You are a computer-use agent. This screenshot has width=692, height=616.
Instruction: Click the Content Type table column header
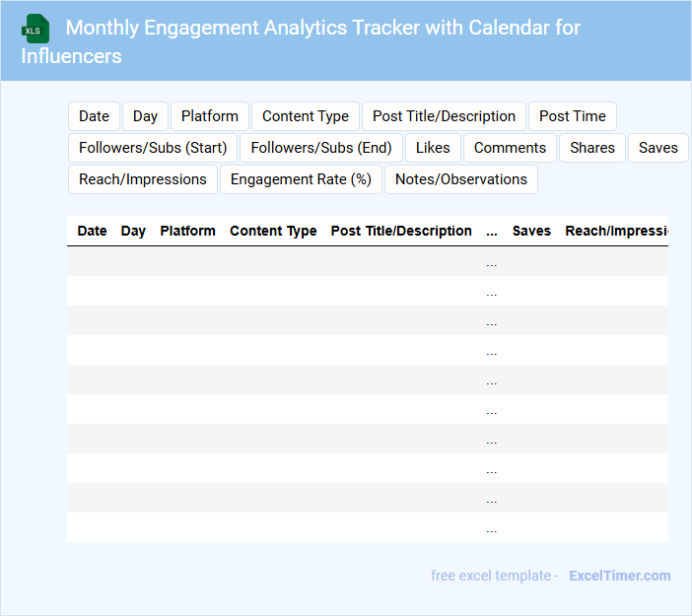pyautogui.click(x=273, y=231)
